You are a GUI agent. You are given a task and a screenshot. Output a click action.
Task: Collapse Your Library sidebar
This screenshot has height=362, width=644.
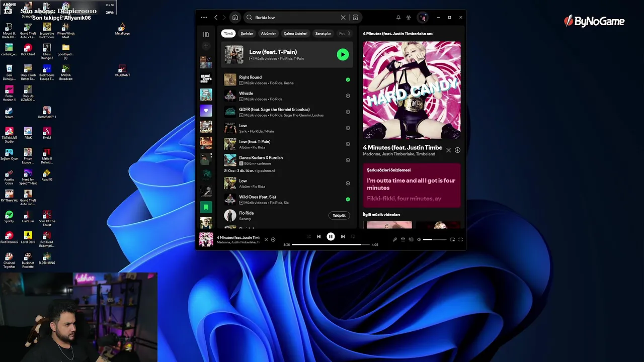[206, 34]
